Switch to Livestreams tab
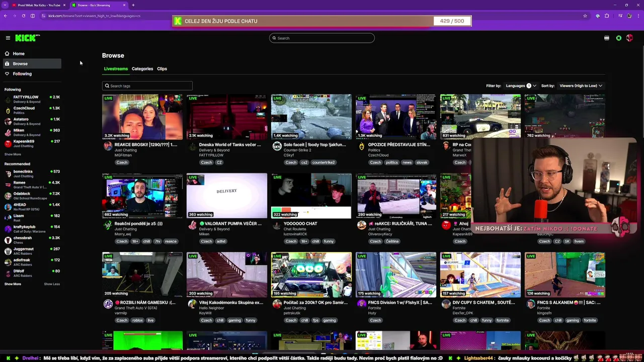The image size is (644, 362). (x=116, y=68)
